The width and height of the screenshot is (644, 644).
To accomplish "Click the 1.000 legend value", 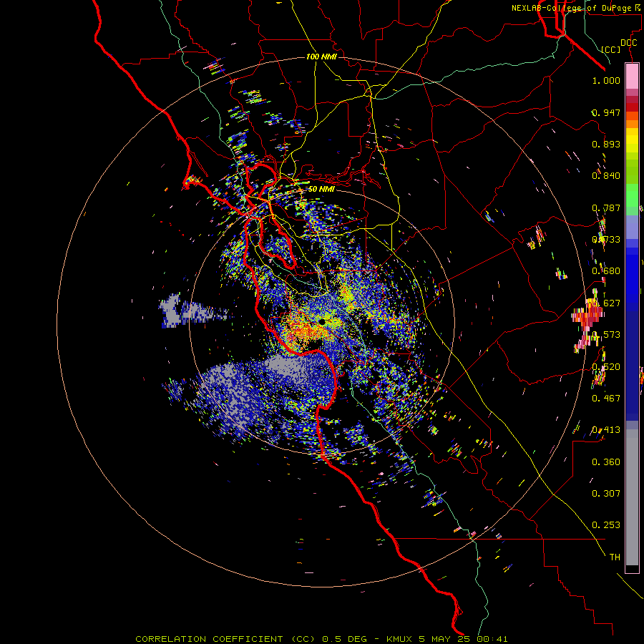I will [606, 80].
